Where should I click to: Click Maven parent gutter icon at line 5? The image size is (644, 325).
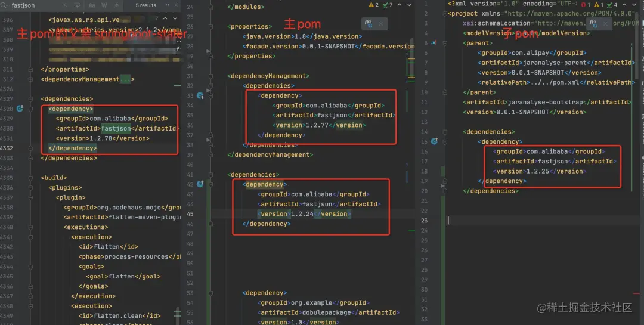pos(434,43)
